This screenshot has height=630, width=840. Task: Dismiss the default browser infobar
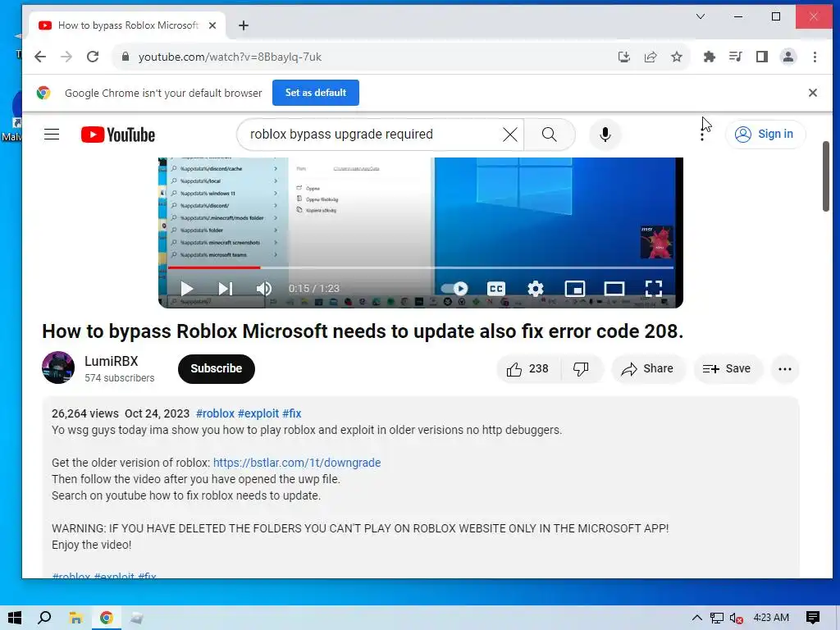click(813, 93)
